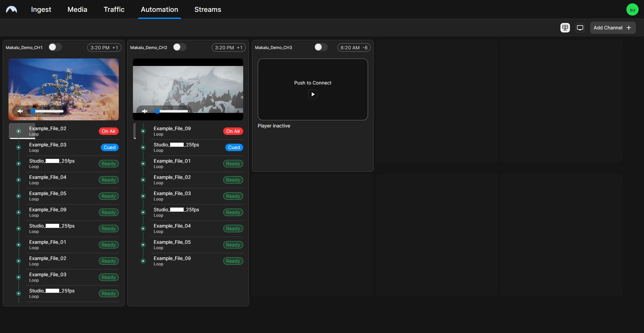Image resolution: width=644 pixels, height=333 pixels.
Task: Select the grid view icon near Add Channel
Action: (x=565, y=27)
